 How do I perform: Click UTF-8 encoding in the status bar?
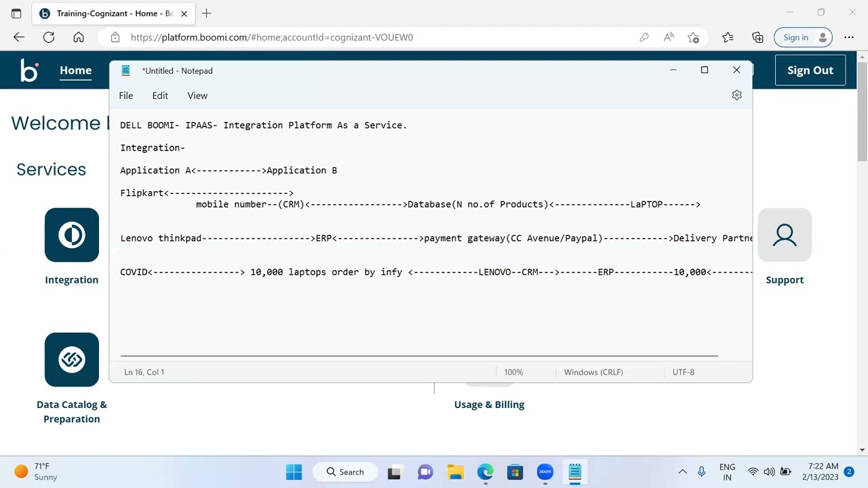point(683,372)
